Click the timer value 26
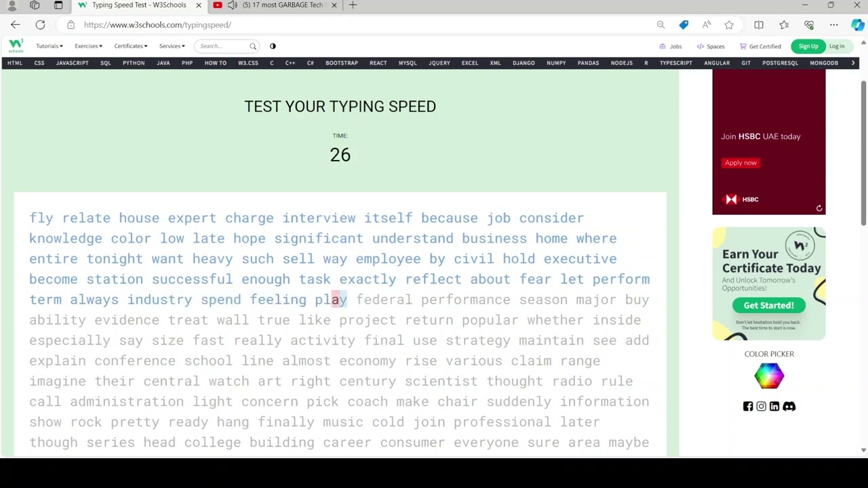Screen dimensions: 868x488 tap(340, 155)
